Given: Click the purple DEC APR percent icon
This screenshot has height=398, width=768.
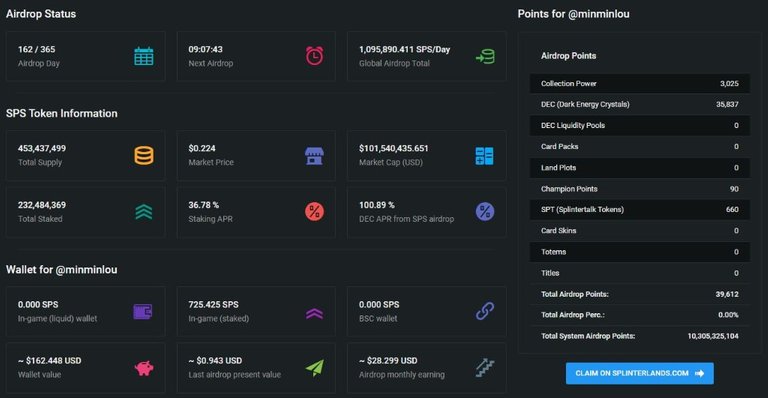Looking at the screenshot, I should tap(485, 212).
